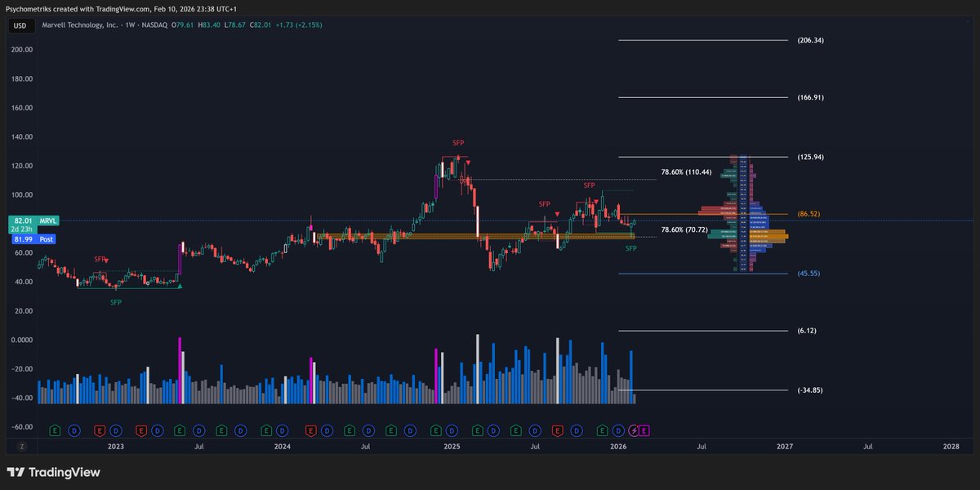Image resolution: width=980 pixels, height=490 pixels.
Task: Click the 2028 time axis label
Action: pyautogui.click(x=951, y=447)
